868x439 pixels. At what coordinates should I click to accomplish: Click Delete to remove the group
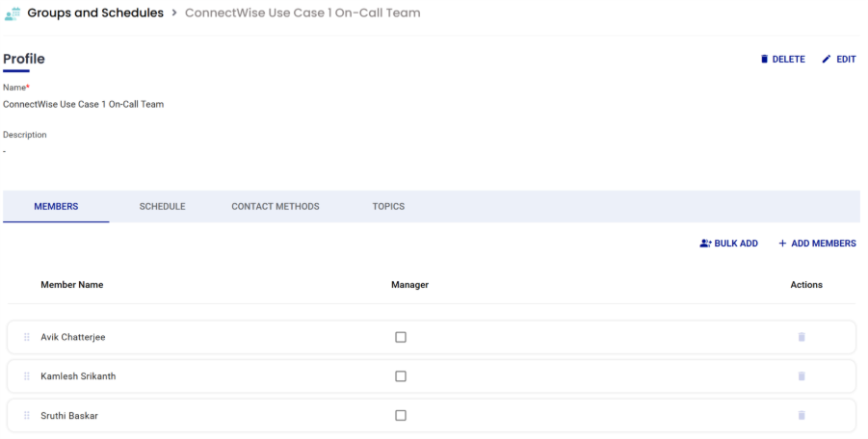(x=782, y=60)
